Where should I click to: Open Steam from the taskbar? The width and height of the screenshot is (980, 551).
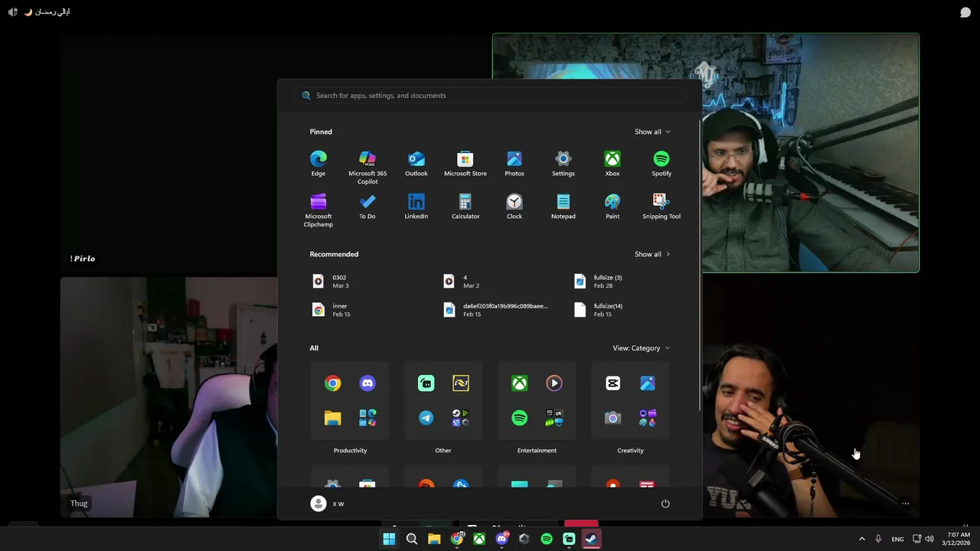tap(591, 539)
